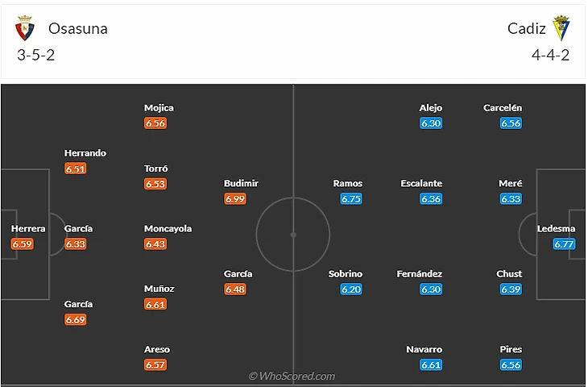Click Herrando's 6.51 rating badge

click(x=76, y=169)
